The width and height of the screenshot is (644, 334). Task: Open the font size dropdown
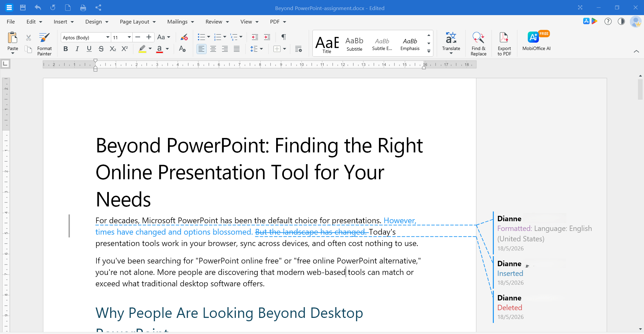pos(129,37)
